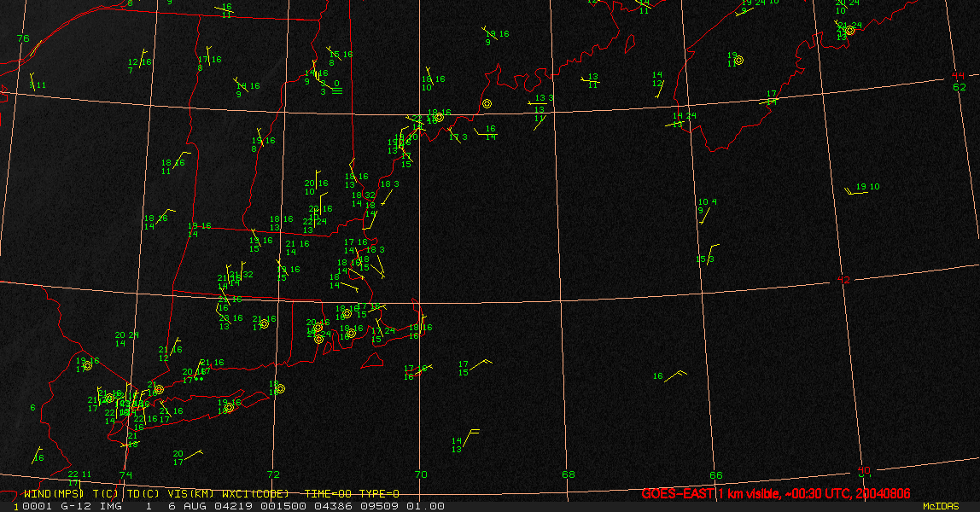
Task: Click the IMG field in the status line
Action: [111, 506]
